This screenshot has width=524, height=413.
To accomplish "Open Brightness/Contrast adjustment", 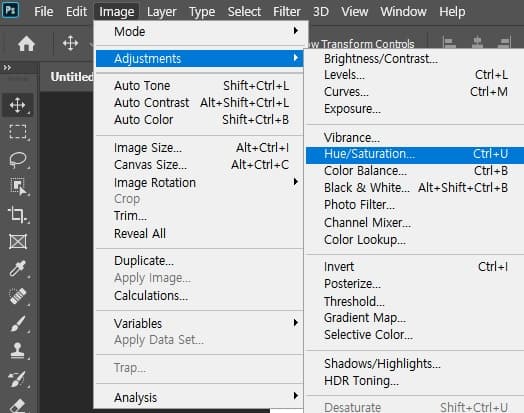I will (415, 58).
